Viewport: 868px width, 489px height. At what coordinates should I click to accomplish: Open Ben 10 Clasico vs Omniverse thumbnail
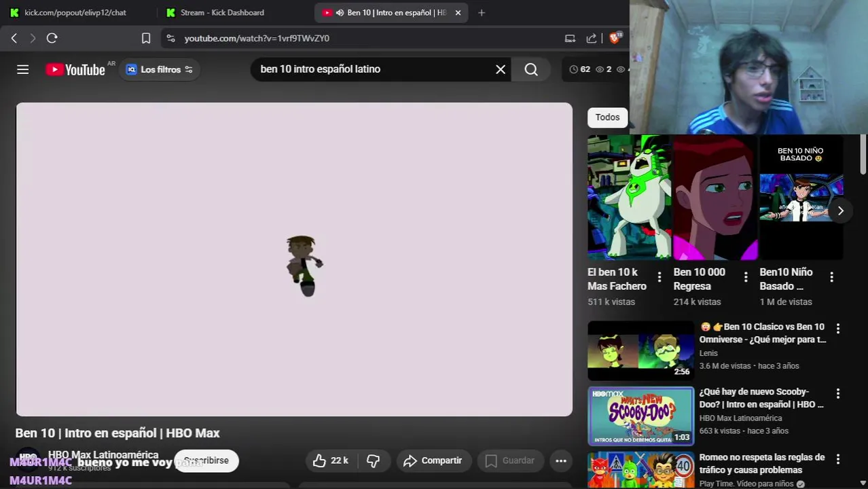point(640,350)
